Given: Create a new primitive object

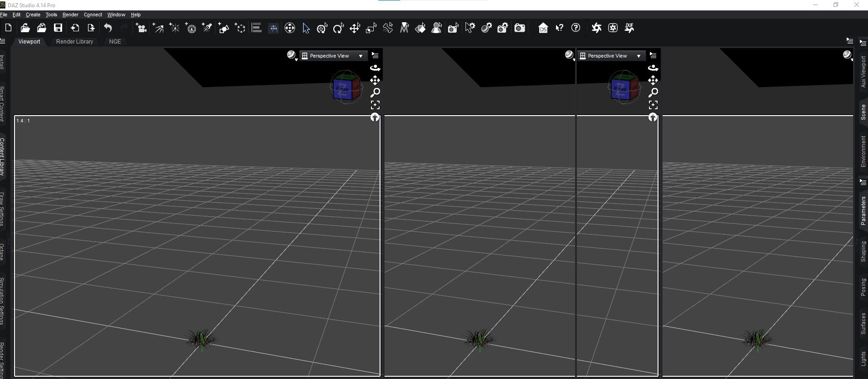Looking at the screenshot, I should point(224,28).
